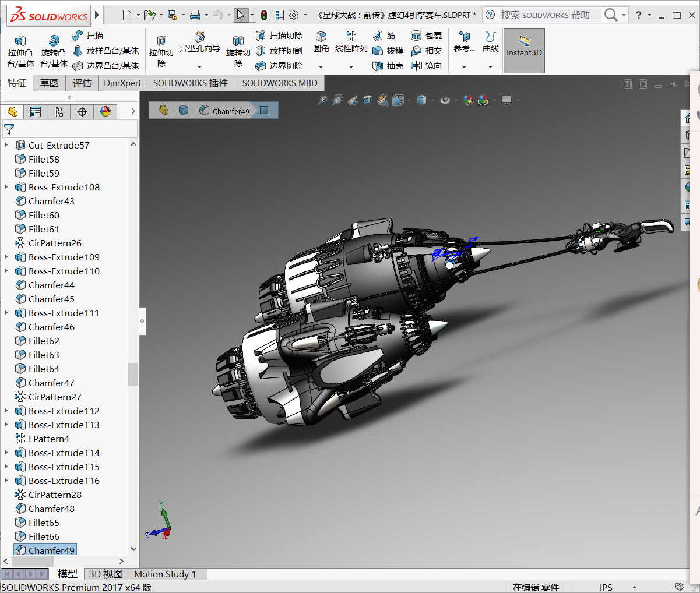The width and height of the screenshot is (700, 593).
Task: Switch to the DimXpert tab
Action: pos(122,83)
